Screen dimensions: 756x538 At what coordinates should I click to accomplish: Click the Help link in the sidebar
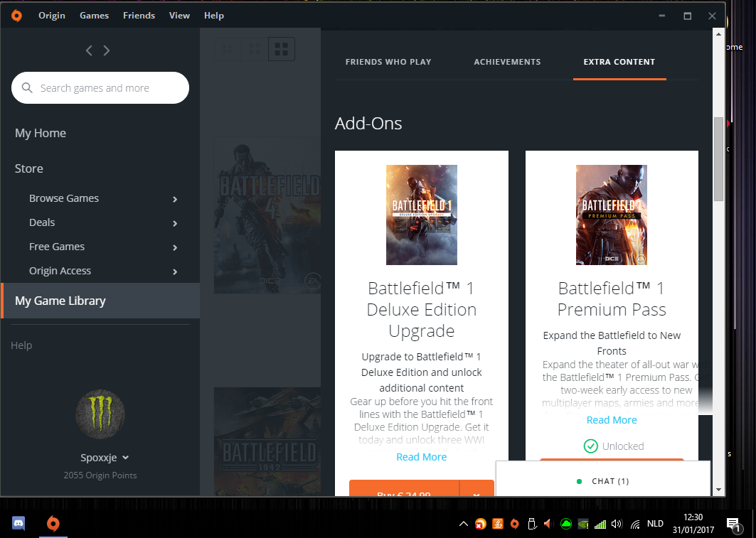tap(21, 345)
